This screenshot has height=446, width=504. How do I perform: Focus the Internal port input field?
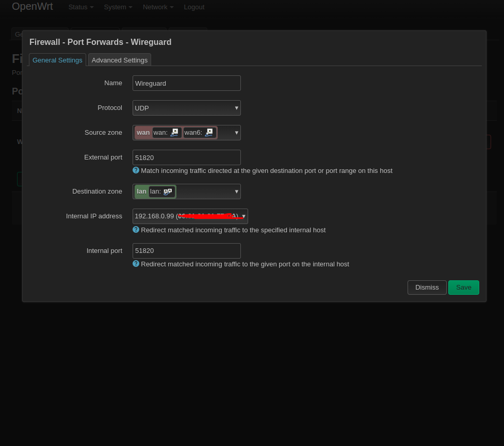coord(186,251)
